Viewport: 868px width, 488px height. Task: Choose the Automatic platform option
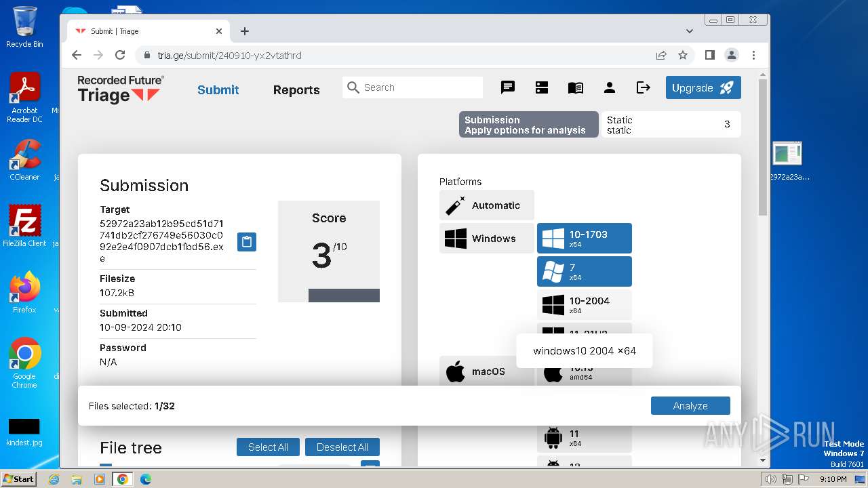(x=487, y=205)
